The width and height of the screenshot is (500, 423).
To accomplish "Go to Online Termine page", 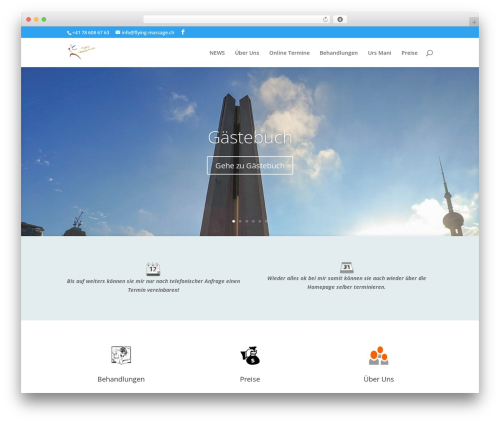I will (289, 53).
